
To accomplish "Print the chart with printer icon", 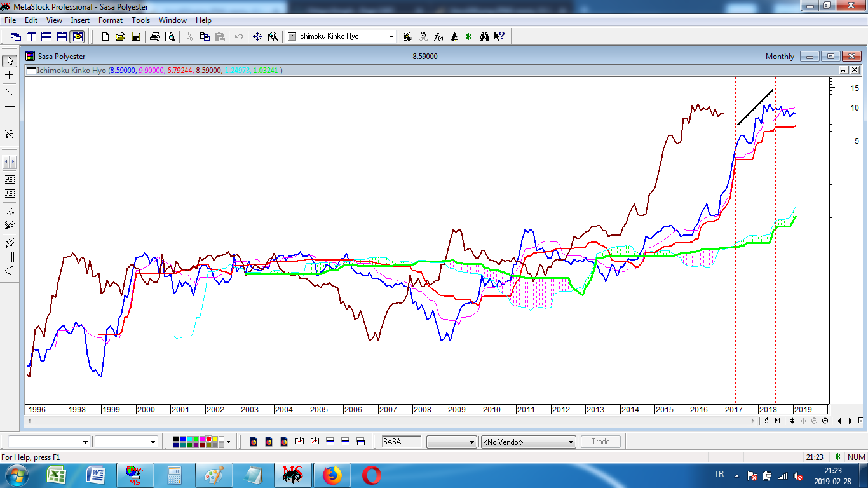I will click(x=155, y=37).
